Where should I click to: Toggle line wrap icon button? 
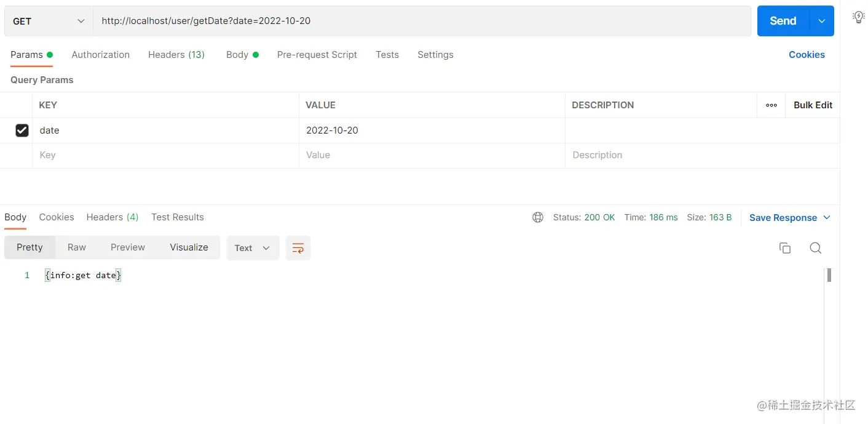298,248
